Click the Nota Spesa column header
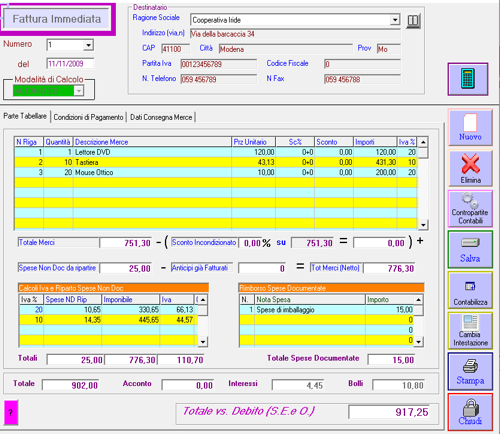This screenshot has height=434, width=500. pyautogui.click(x=310, y=300)
